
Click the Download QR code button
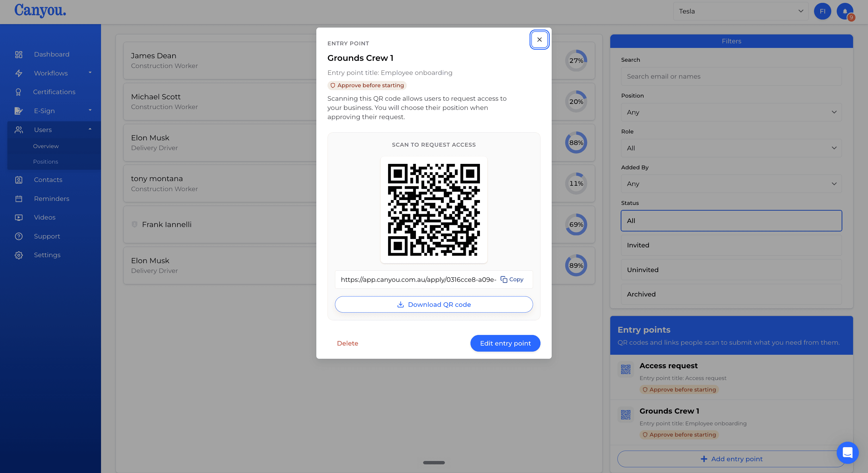tap(434, 304)
